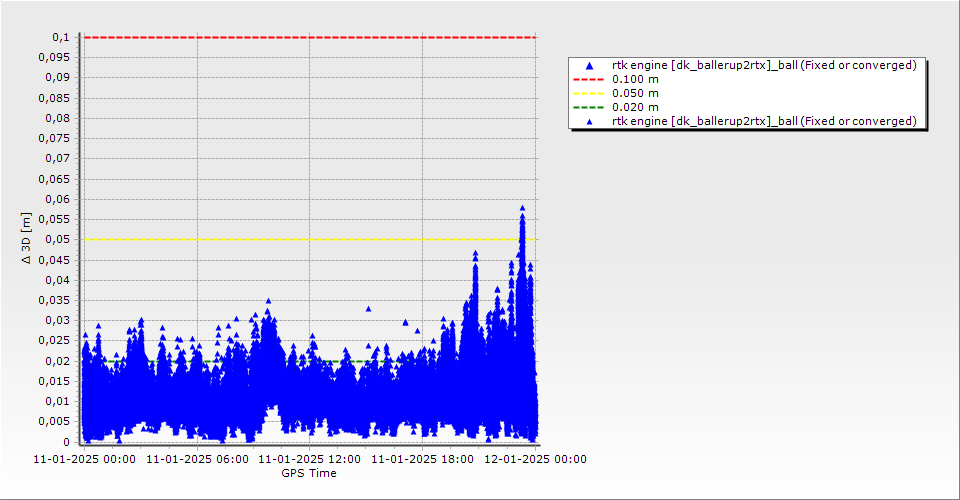Click y-axis tick label "0,025"
Screen dimensions: 960x500
pos(54,340)
